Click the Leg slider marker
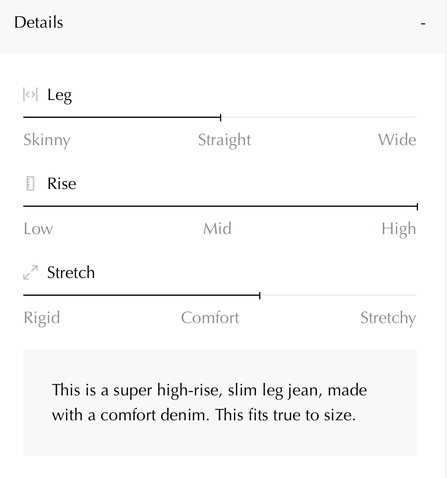The height and width of the screenshot is (478, 448). pos(220,117)
